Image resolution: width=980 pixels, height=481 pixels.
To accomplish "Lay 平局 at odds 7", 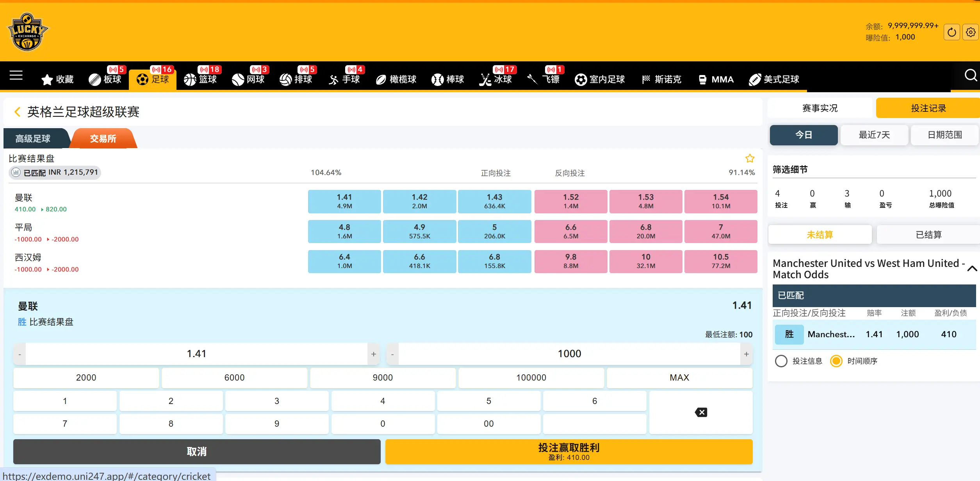I will click(x=721, y=231).
